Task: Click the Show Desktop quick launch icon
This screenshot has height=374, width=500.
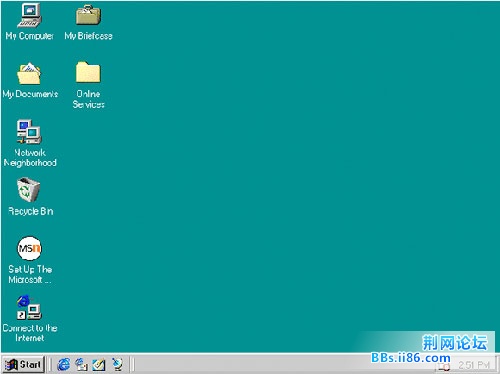Action: tap(99, 364)
